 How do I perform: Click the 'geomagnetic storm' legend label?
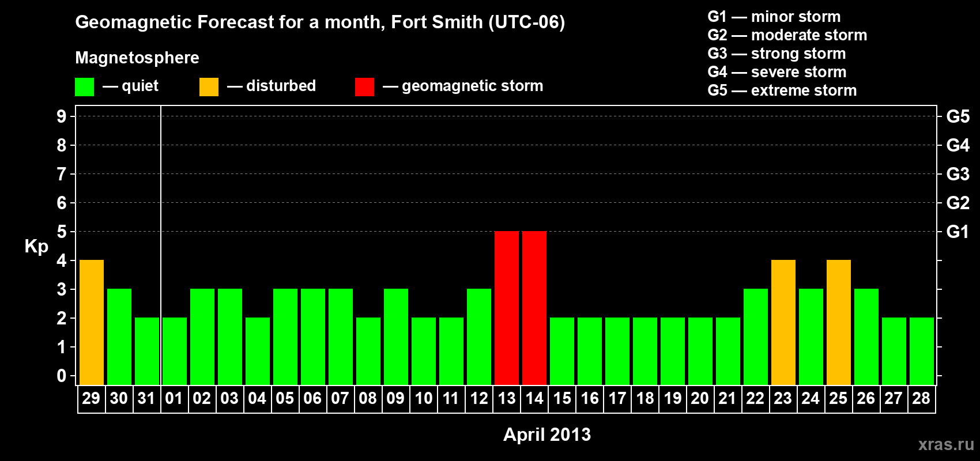coord(473,86)
